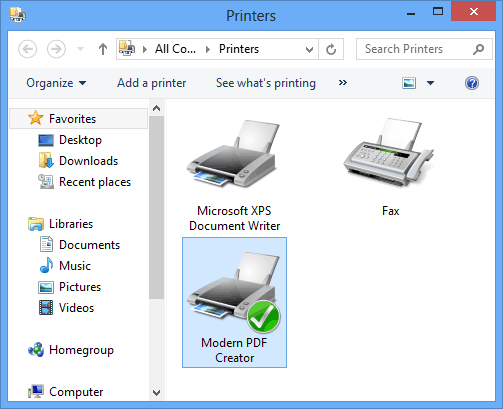Click the Forward navigation arrow
503x409 pixels.
56,49
